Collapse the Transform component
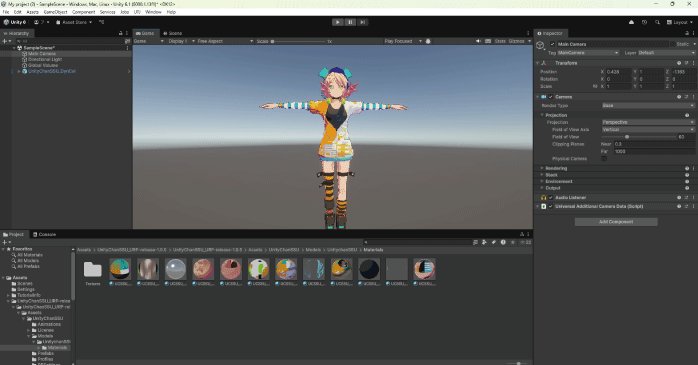698x365 pixels. [538, 63]
